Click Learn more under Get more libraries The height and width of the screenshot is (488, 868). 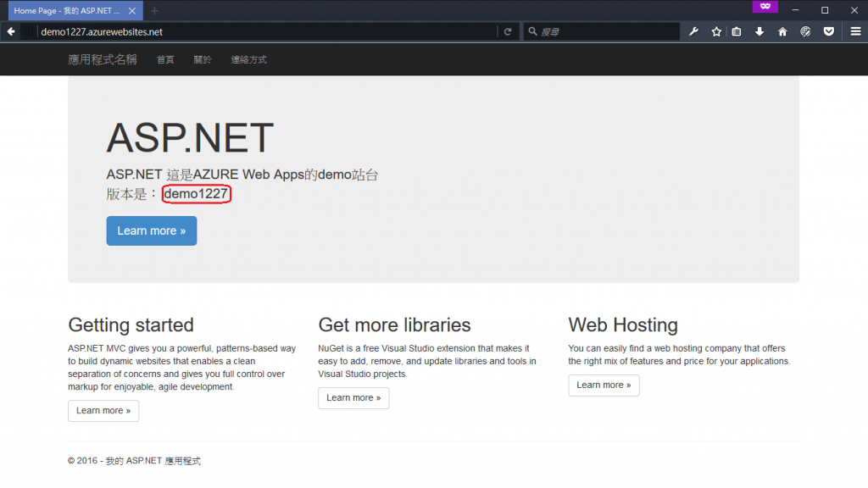tap(353, 398)
